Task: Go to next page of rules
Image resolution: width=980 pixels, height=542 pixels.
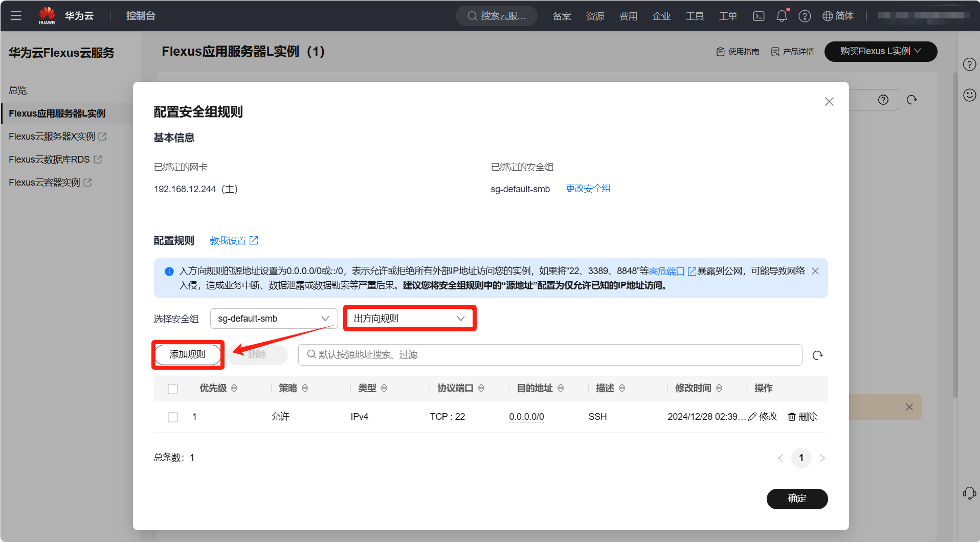Action: pos(822,458)
